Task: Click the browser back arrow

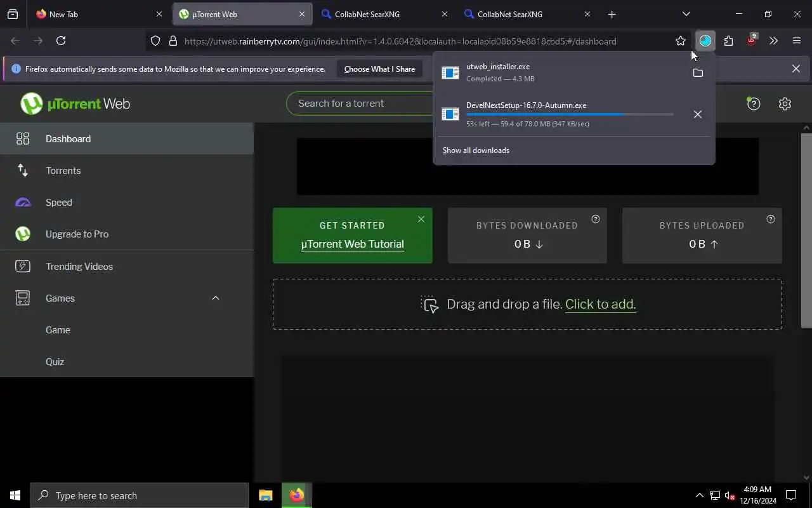Action: pyautogui.click(x=15, y=41)
